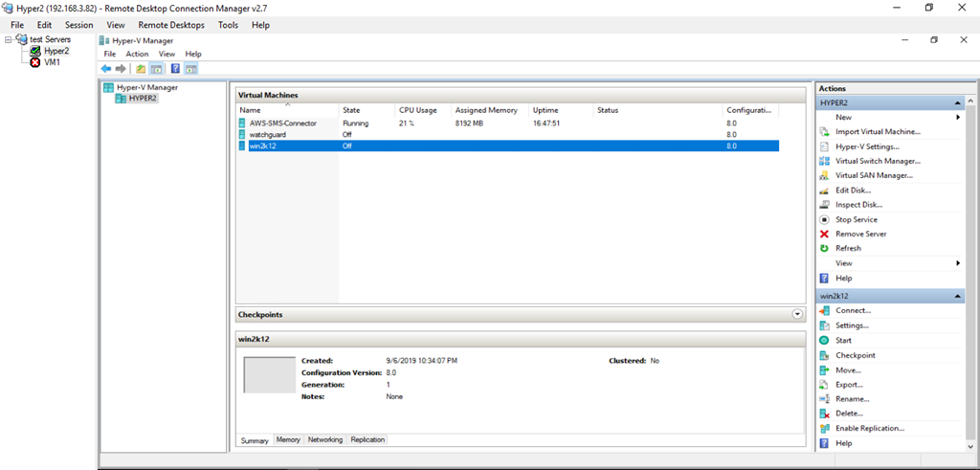Screen dimensions: 980x470
Task: Open the File menu in Hyper-V Manager
Action: [x=110, y=54]
